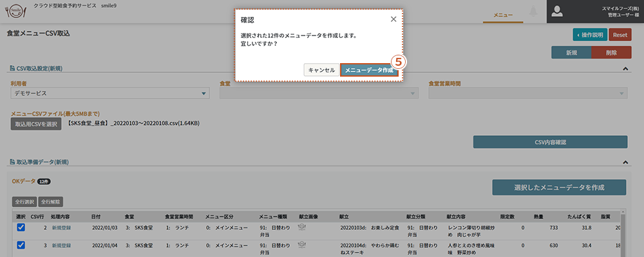The image size is (644, 257).
Task: Click the CSV取込設定 document icon
Action: (x=13, y=68)
